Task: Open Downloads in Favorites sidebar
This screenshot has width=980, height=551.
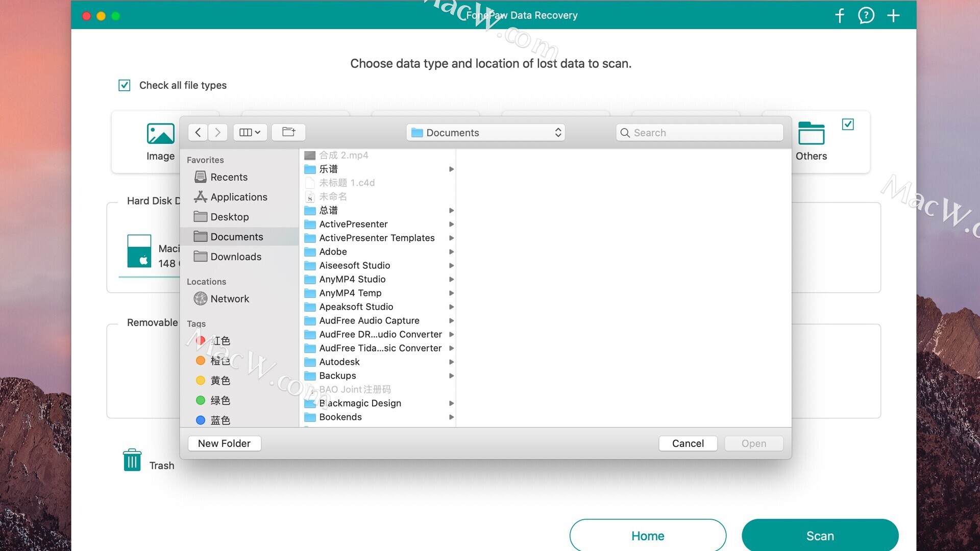Action: tap(240, 257)
